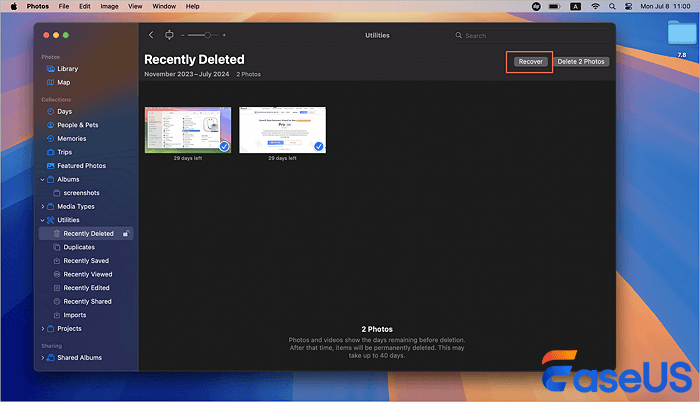Click the Delete 2 Photos button
700x402 pixels.
(x=581, y=62)
